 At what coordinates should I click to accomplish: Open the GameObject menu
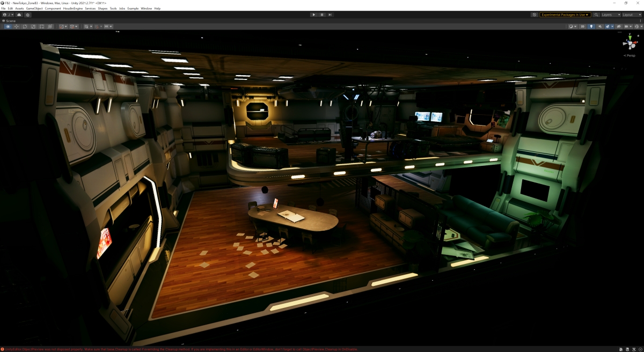pyautogui.click(x=34, y=9)
